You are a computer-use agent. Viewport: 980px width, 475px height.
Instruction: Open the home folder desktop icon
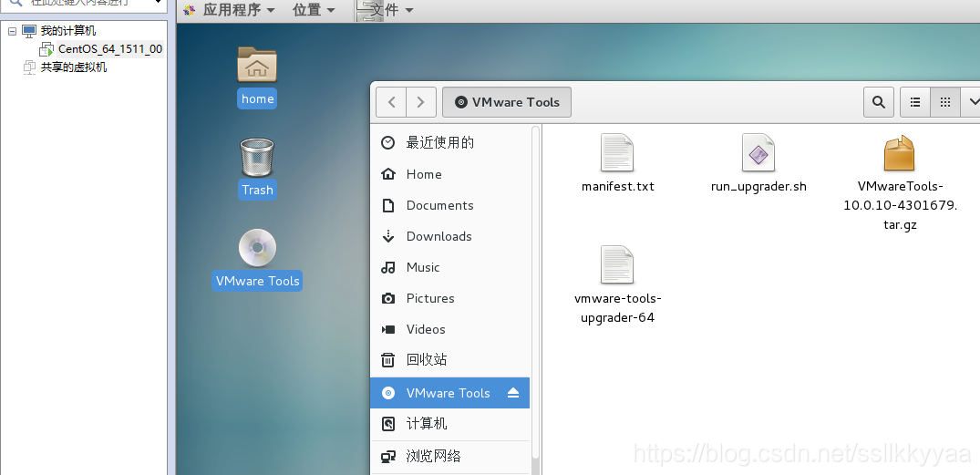(x=257, y=65)
